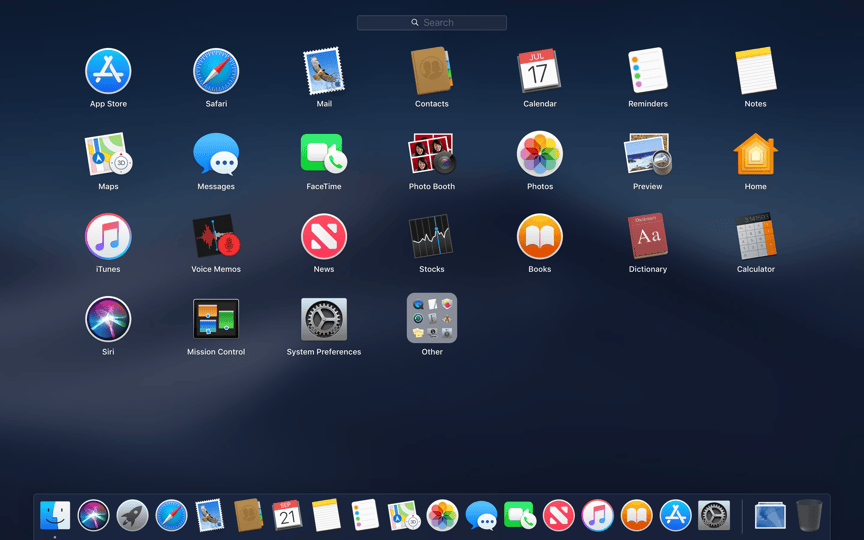Launch iTunes from the Launchpad grid
The height and width of the screenshot is (540, 864).
(x=108, y=236)
